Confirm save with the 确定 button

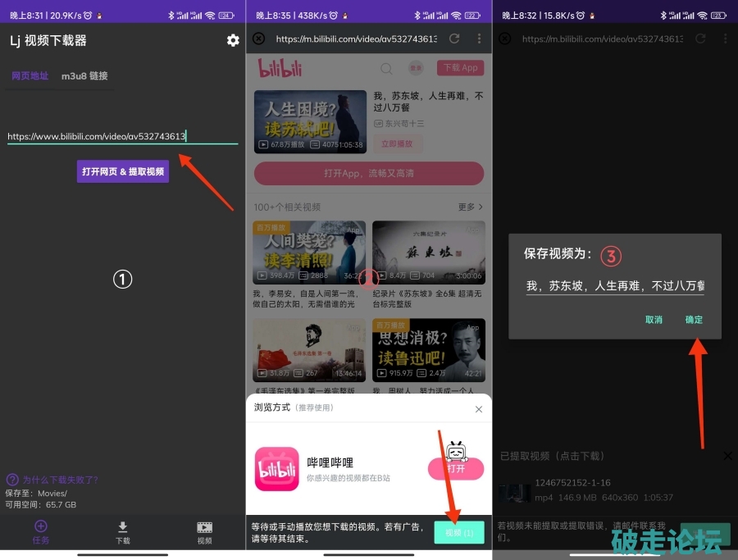[x=694, y=320]
